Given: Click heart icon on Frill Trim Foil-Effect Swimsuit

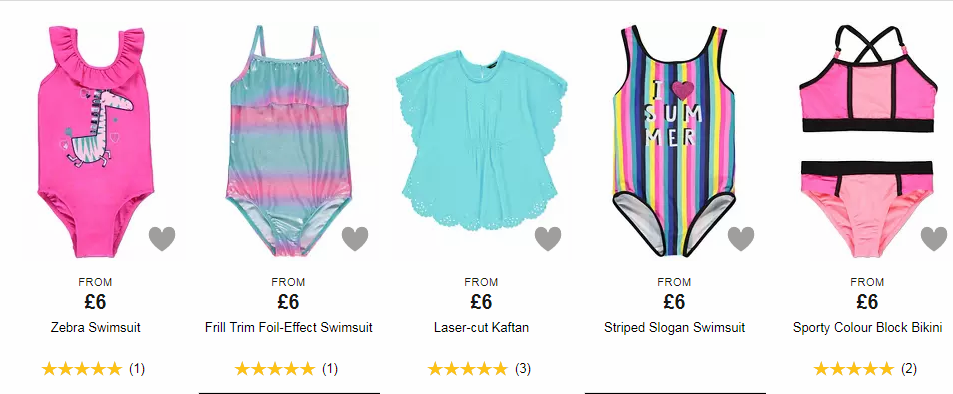Looking at the screenshot, I should click(355, 238).
